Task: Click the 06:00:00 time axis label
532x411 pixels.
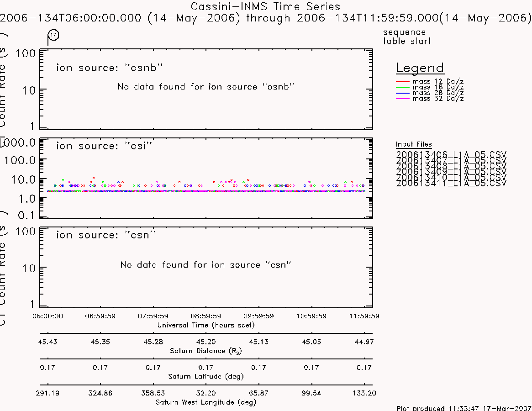Action: (47, 316)
